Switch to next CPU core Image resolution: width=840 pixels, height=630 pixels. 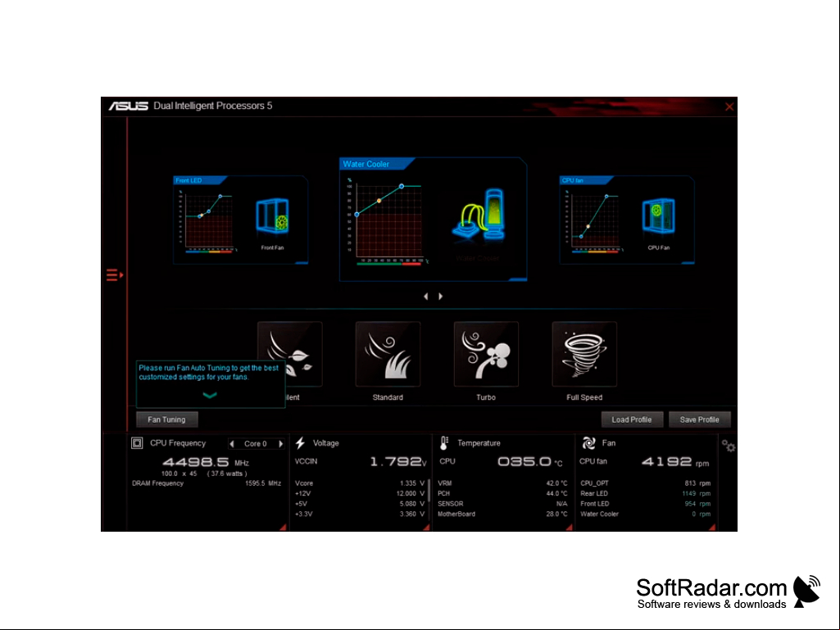(281, 443)
